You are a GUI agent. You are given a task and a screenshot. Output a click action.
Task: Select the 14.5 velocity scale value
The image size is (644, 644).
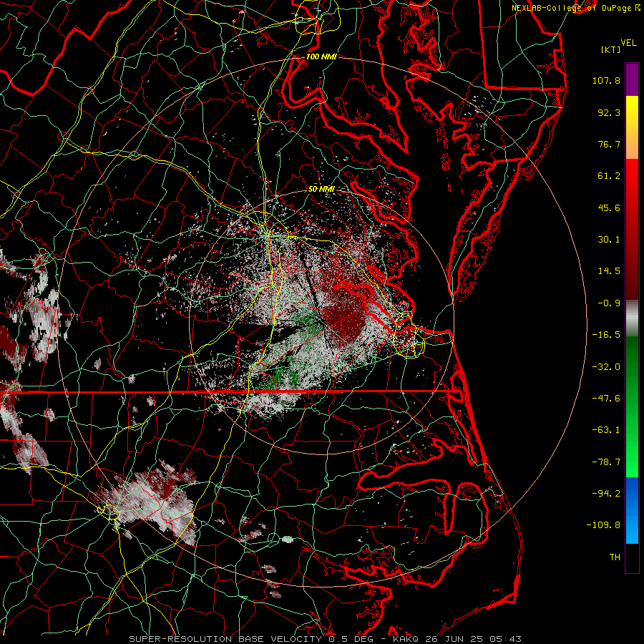click(609, 271)
